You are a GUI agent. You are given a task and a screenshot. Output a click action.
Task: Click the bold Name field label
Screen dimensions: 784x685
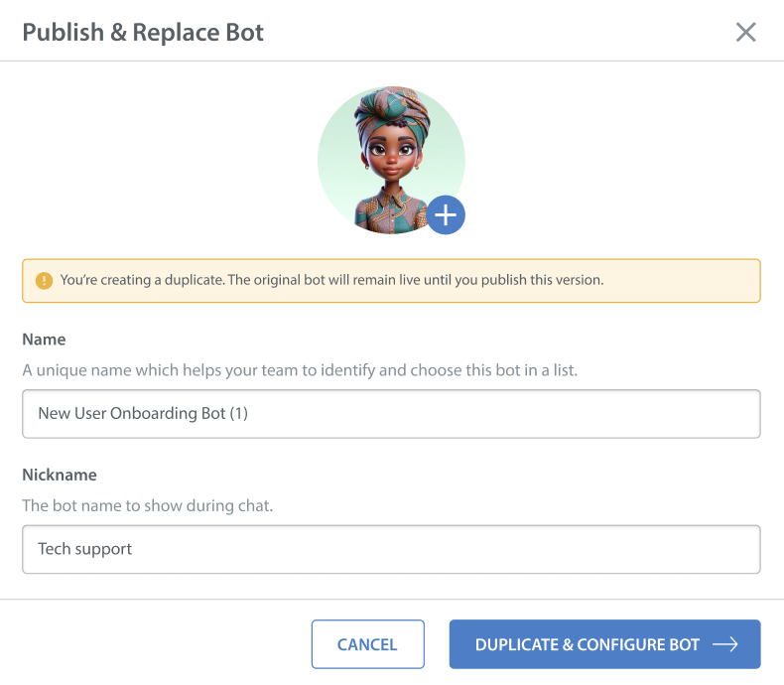44,340
